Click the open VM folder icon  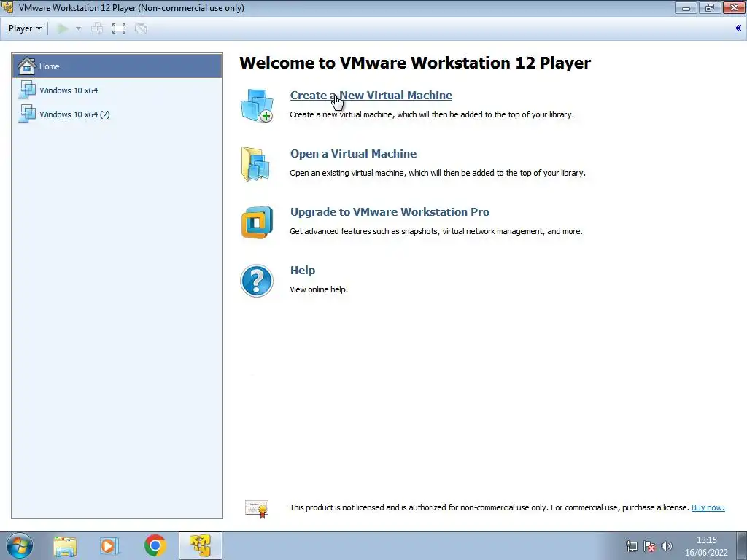[256, 164]
